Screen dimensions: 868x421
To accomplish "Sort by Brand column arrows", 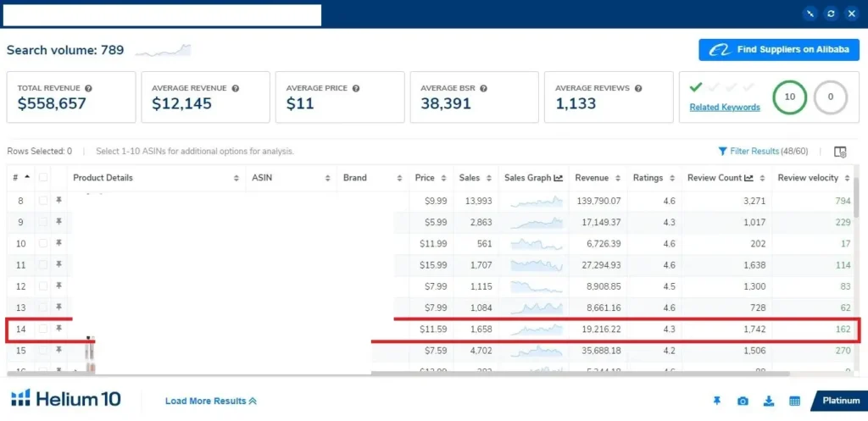I will coord(400,178).
